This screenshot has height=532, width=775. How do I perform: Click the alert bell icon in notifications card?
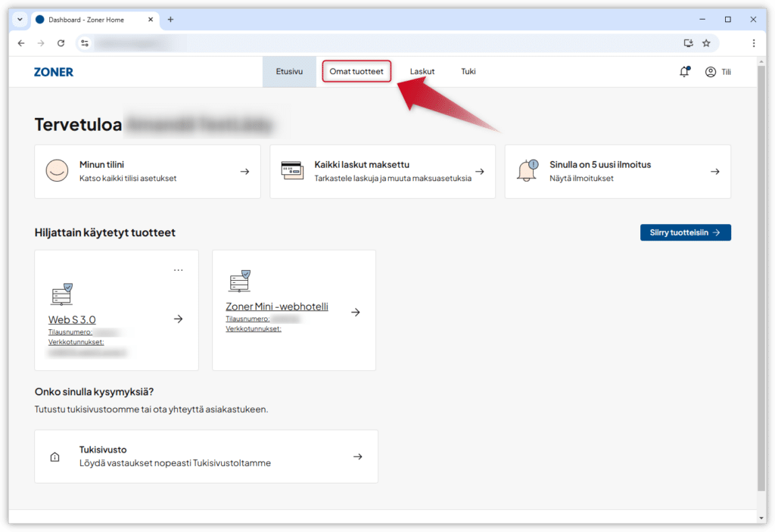pyautogui.click(x=527, y=171)
